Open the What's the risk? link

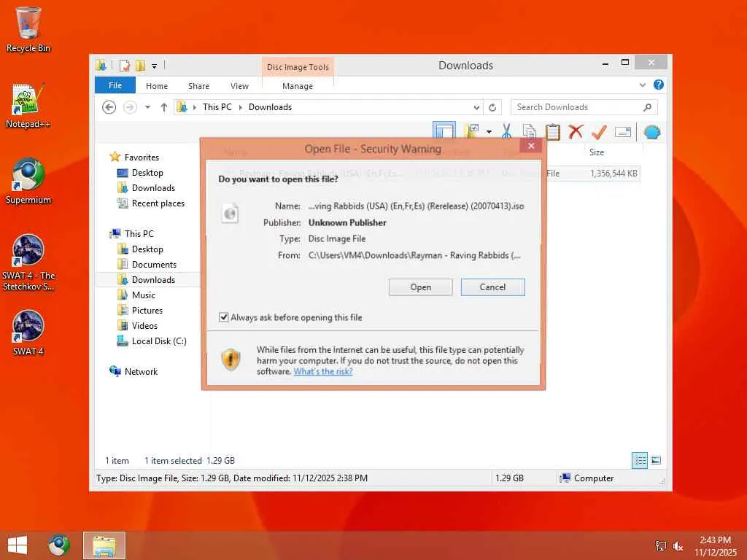tap(323, 371)
